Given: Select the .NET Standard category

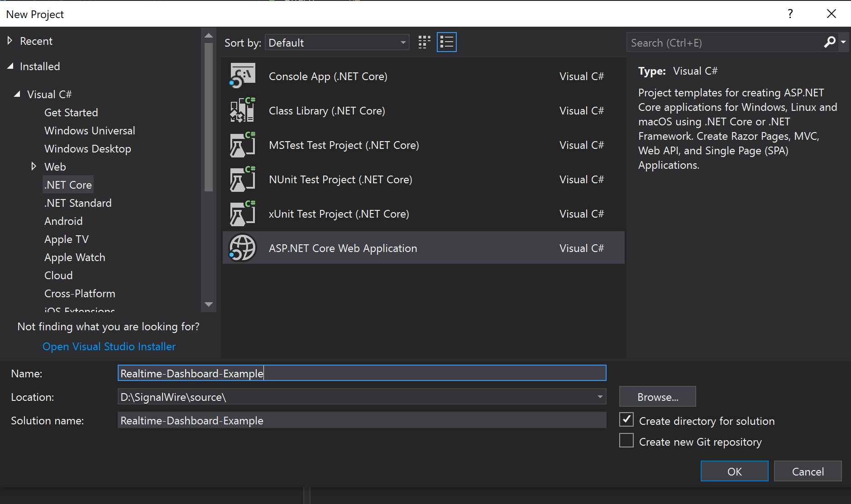Looking at the screenshot, I should 78,203.
